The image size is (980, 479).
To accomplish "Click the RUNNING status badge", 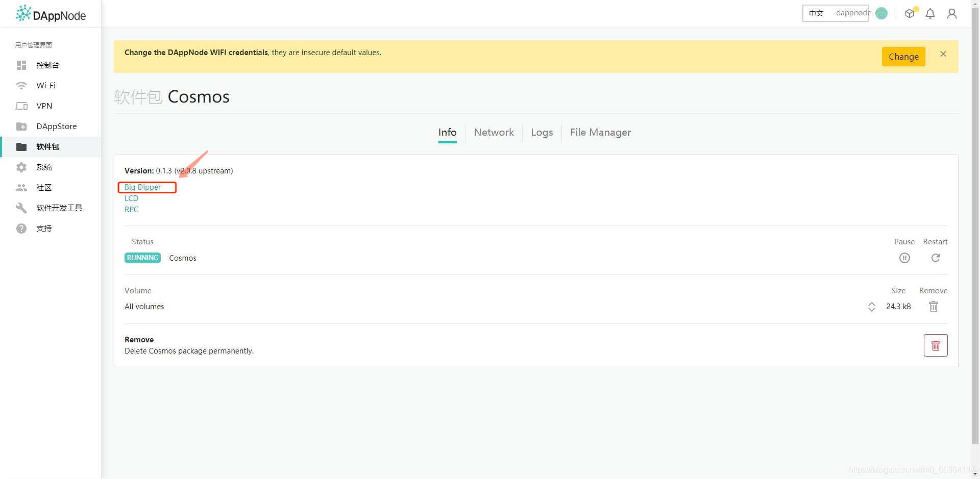I will coord(142,258).
